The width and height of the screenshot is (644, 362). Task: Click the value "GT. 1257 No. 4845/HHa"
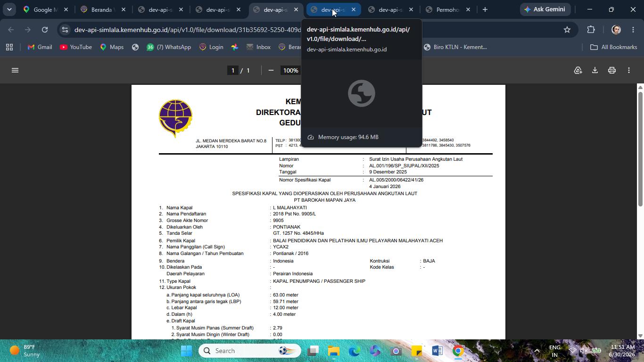tap(298, 233)
